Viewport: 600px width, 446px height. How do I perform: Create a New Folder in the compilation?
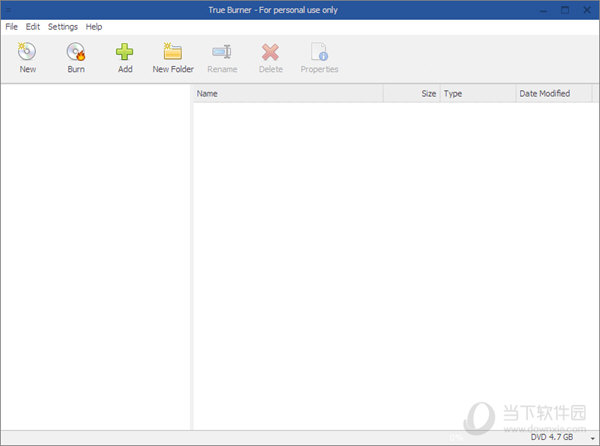[173, 52]
